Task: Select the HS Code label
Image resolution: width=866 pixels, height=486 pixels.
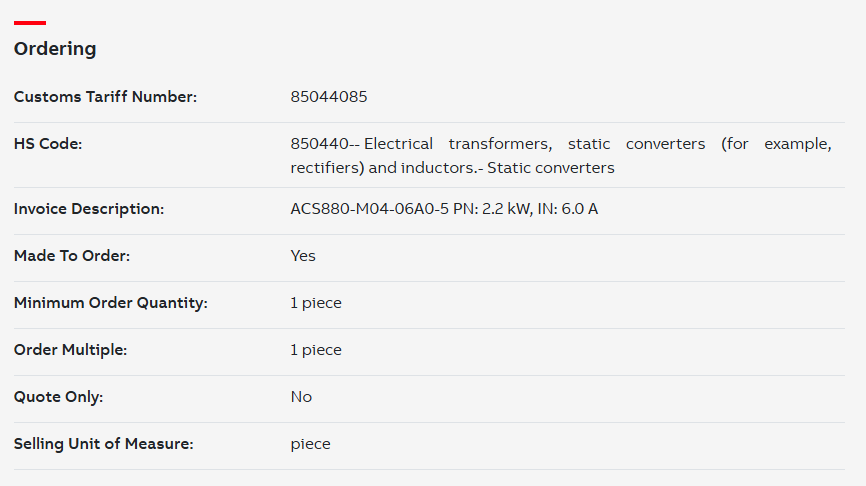Action: point(47,144)
